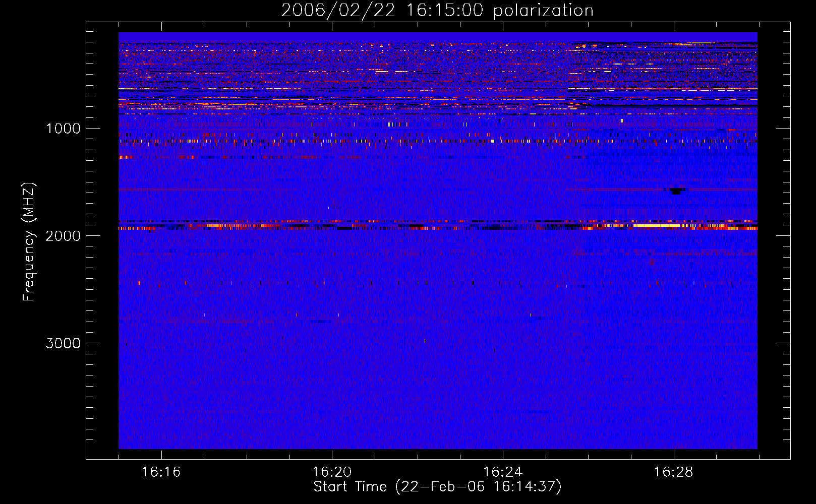Click the 'Start Time (22-Feb-06 16:14:37)' axis label
Image resolution: width=816 pixels, height=504 pixels.
[x=437, y=487]
